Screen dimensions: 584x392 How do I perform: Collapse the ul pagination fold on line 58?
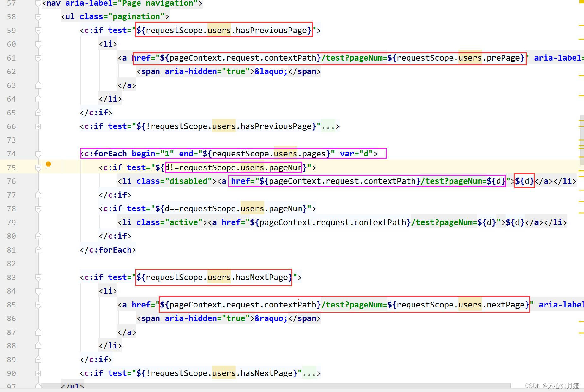38,17
